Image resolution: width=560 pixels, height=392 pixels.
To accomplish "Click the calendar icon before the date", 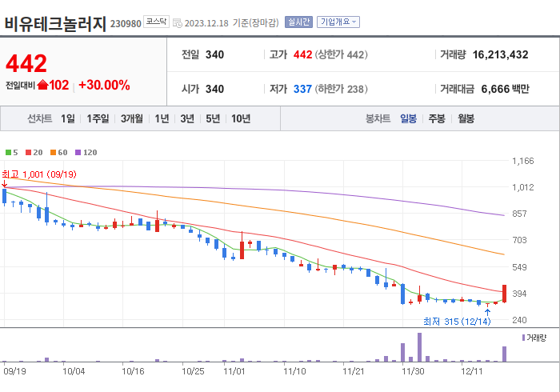I will point(178,23).
